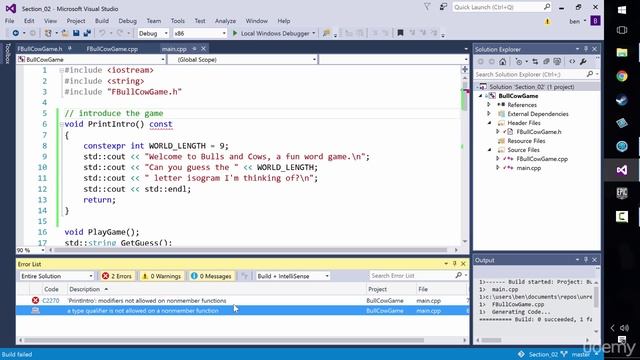Open Properties via the wrench icon

click(x=583, y=62)
